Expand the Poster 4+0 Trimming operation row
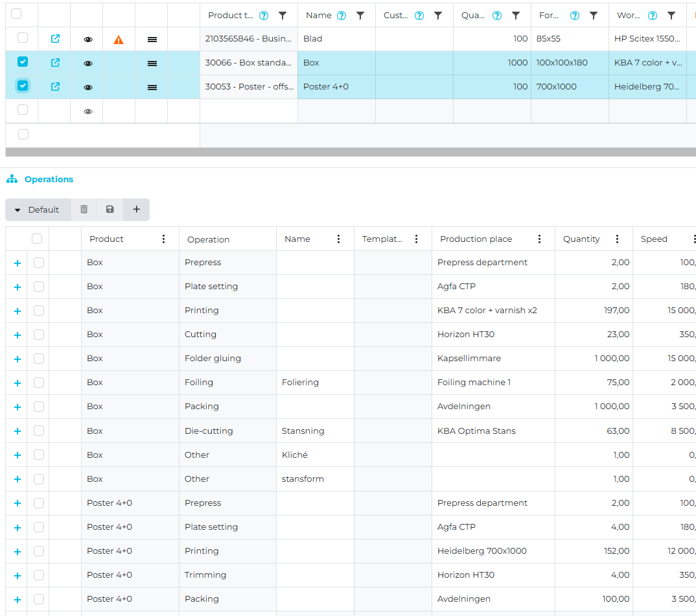This screenshot has width=696, height=616. coord(17,576)
